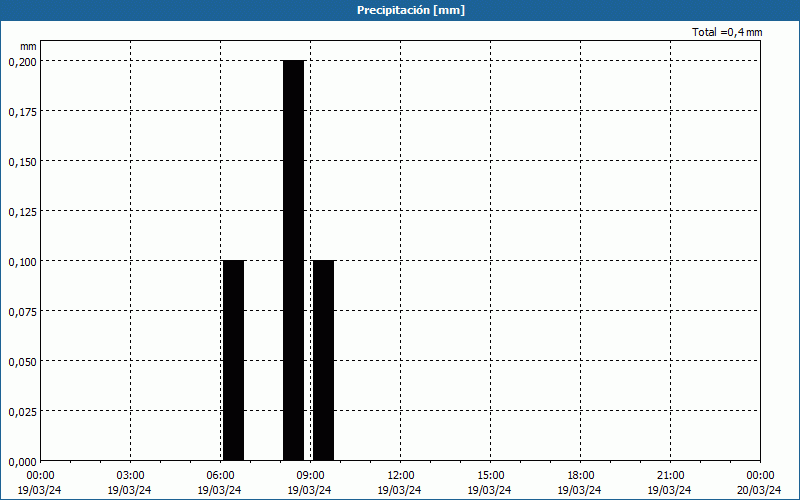This screenshot has height=500, width=800.
Task: Click the 06:00 time axis label
Action: pos(220,476)
